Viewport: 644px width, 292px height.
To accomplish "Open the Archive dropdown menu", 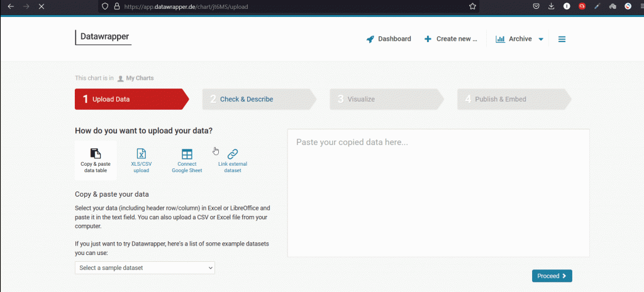I will coord(519,39).
